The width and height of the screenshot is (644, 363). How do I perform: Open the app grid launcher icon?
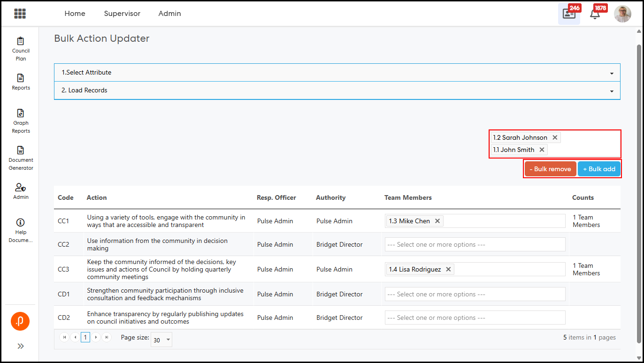click(20, 14)
